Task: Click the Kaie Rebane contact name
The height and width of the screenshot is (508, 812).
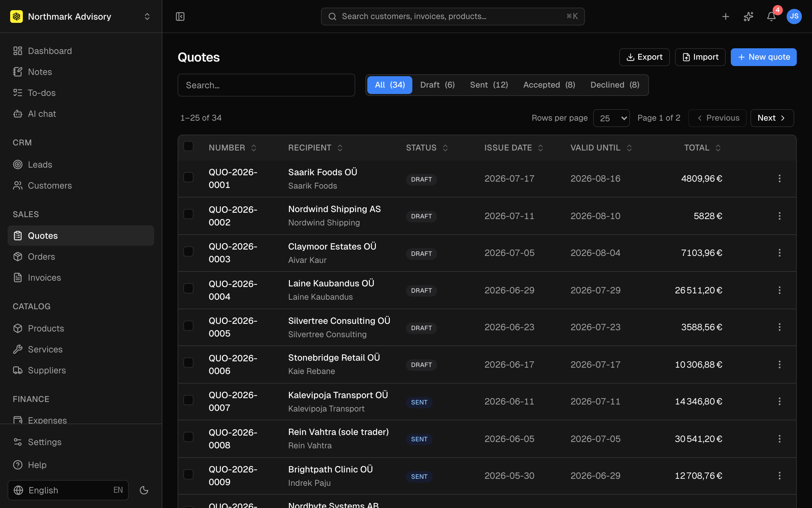Action: (x=311, y=371)
